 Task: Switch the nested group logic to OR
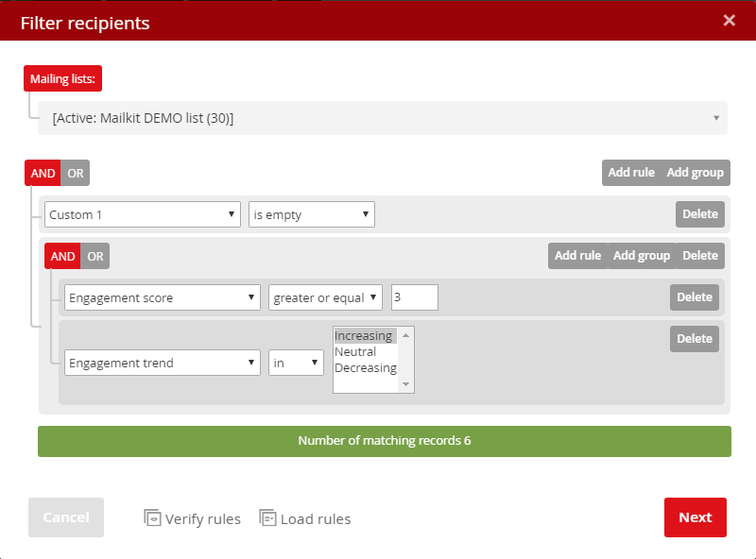[94, 256]
